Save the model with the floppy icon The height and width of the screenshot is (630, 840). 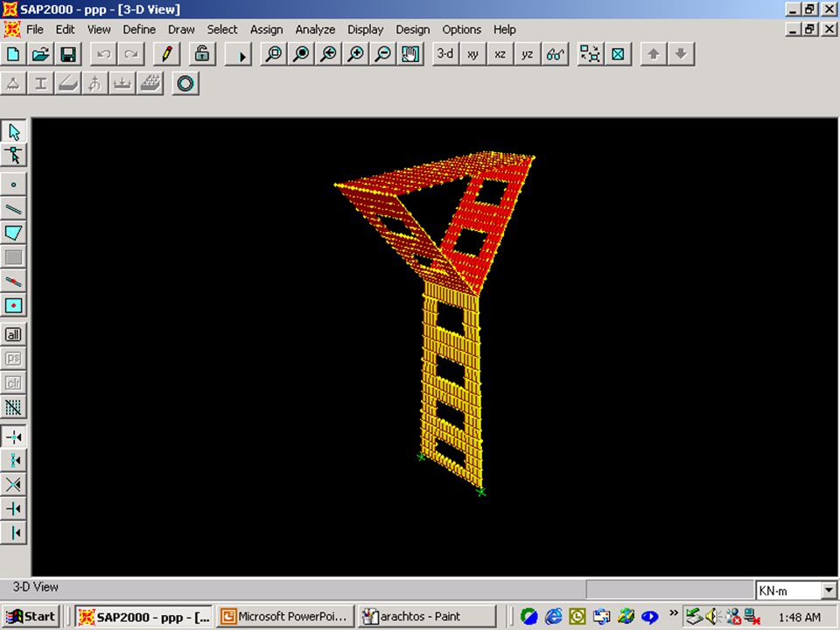point(68,54)
